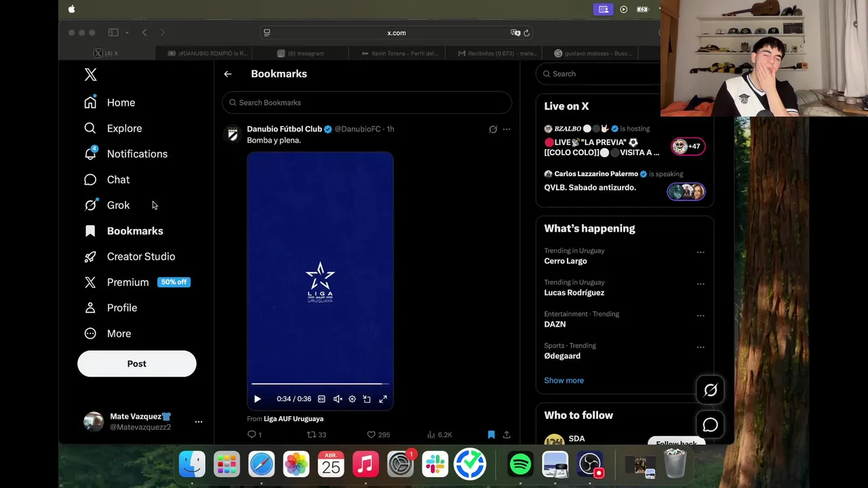Toggle the Safari sidebar
Screen dimensions: 868x488
(113, 33)
